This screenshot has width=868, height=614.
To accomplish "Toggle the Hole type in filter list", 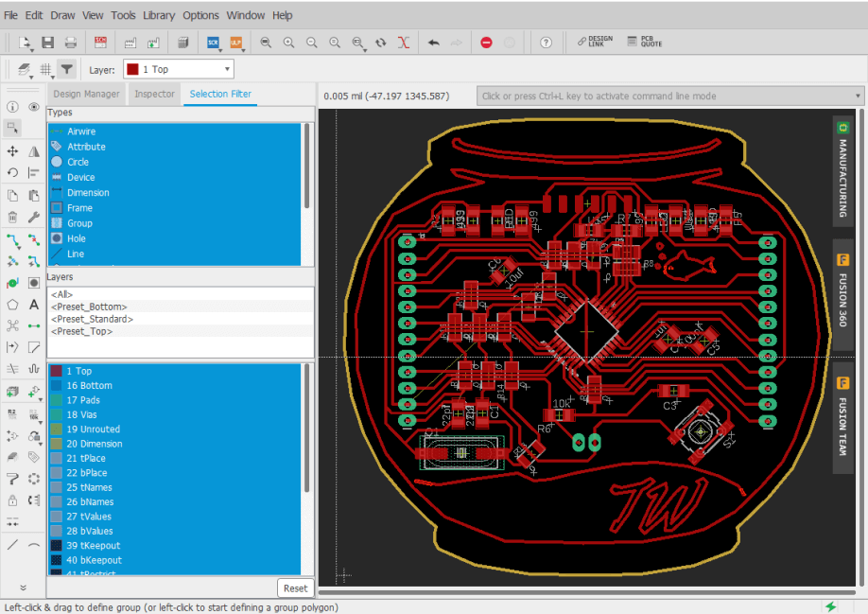I will tap(76, 238).
